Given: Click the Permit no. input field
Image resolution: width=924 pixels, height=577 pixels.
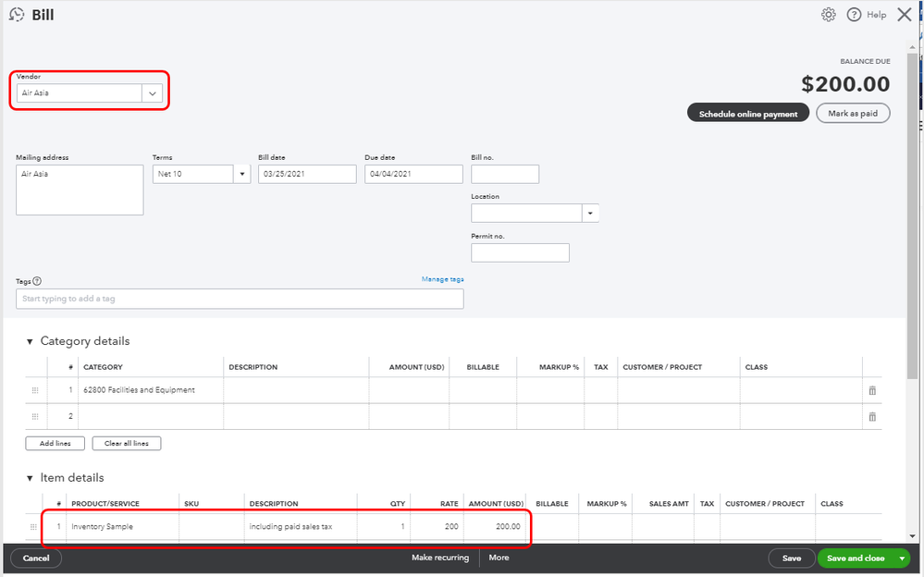Looking at the screenshot, I should point(521,252).
